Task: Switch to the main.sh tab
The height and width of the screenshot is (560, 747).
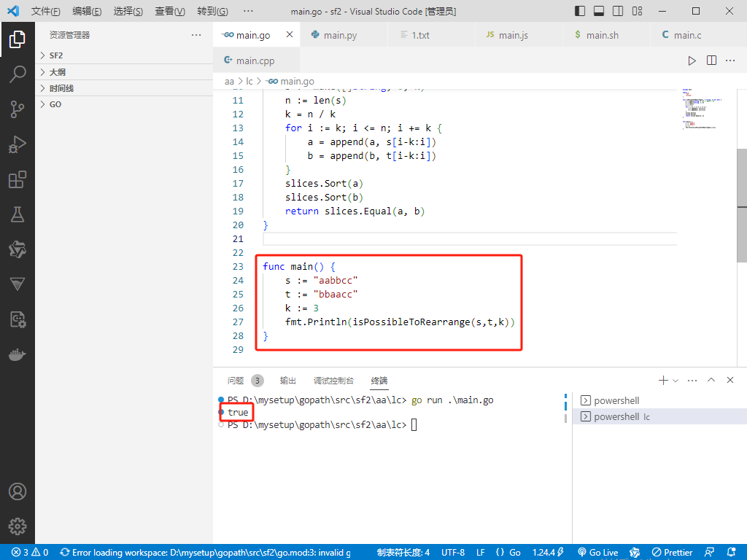Action: 606,35
